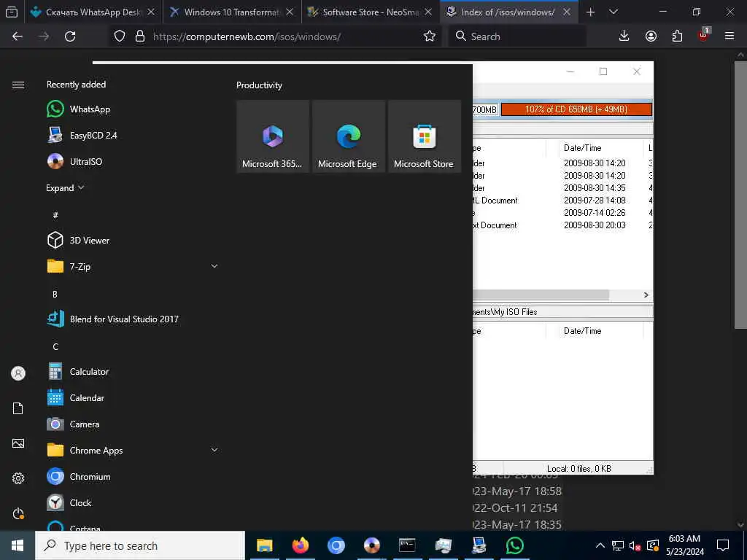Open Documents from Start sidebar
Viewport: 747px width, 560px height.
pyautogui.click(x=18, y=408)
